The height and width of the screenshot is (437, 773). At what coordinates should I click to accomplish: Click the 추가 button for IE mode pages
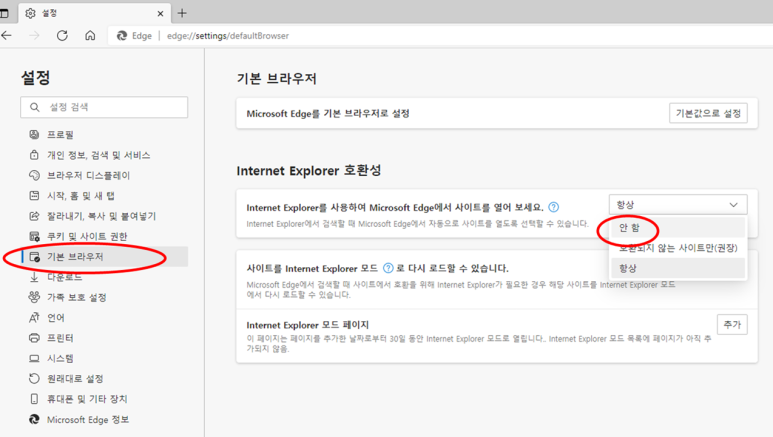732,324
